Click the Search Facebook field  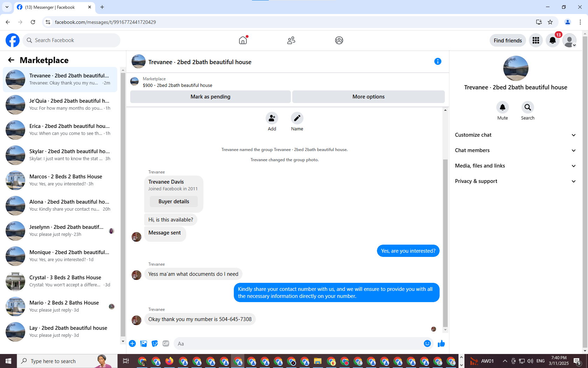71,40
